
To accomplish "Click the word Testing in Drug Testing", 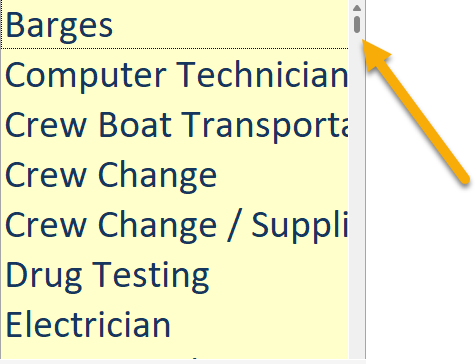I will point(151,277).
